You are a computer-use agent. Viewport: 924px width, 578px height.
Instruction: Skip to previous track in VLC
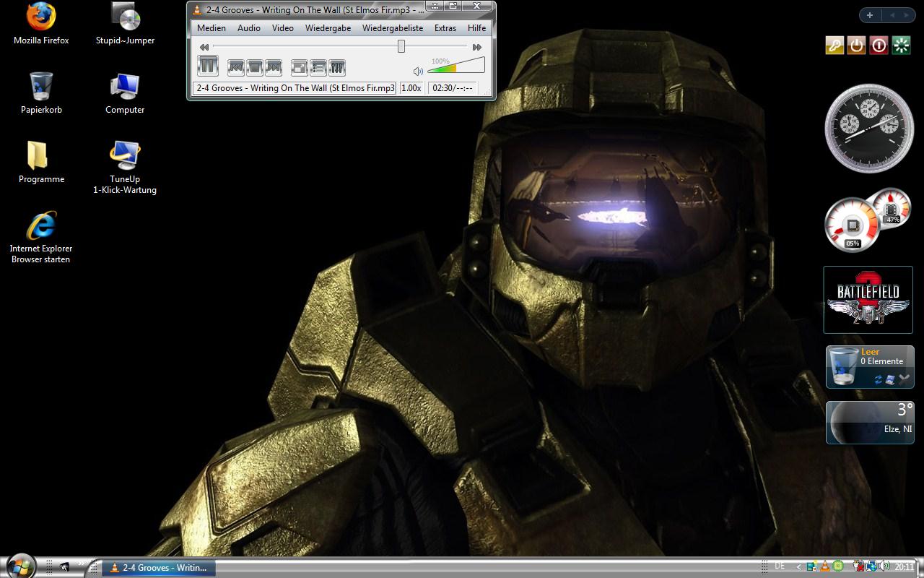point(236,67)
